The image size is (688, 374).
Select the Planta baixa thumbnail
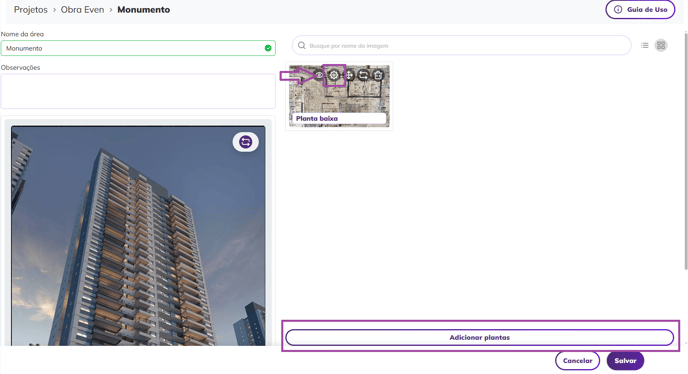point(339,96)
